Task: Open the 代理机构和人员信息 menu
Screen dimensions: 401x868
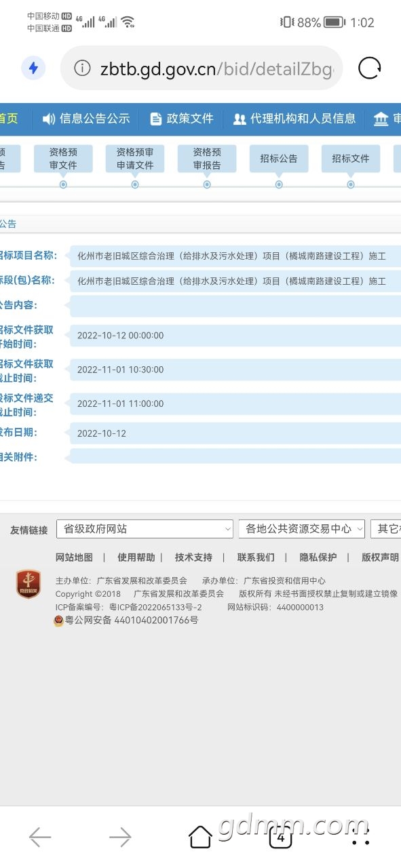Action: pos(294,119)
